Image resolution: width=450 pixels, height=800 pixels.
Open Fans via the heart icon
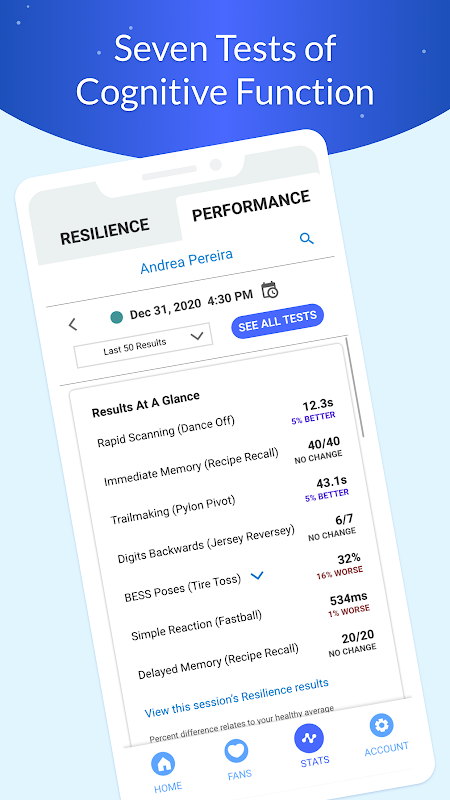(x=236, y=751)
